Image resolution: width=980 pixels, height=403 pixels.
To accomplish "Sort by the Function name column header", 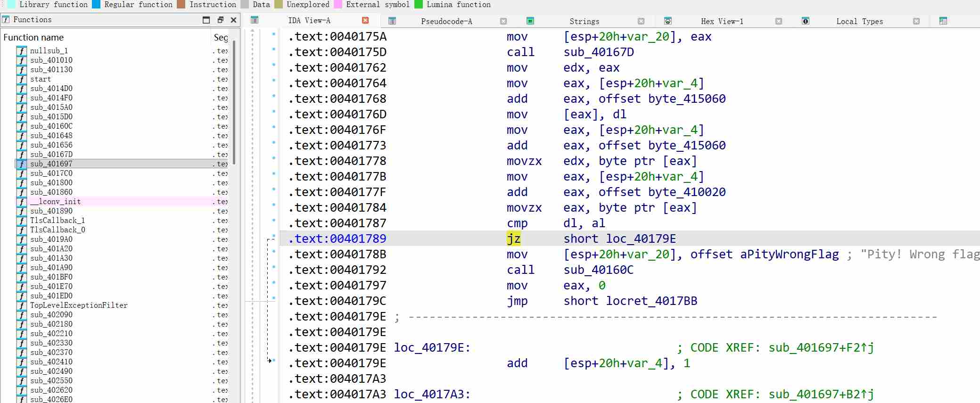I will (x=33, y=37).
